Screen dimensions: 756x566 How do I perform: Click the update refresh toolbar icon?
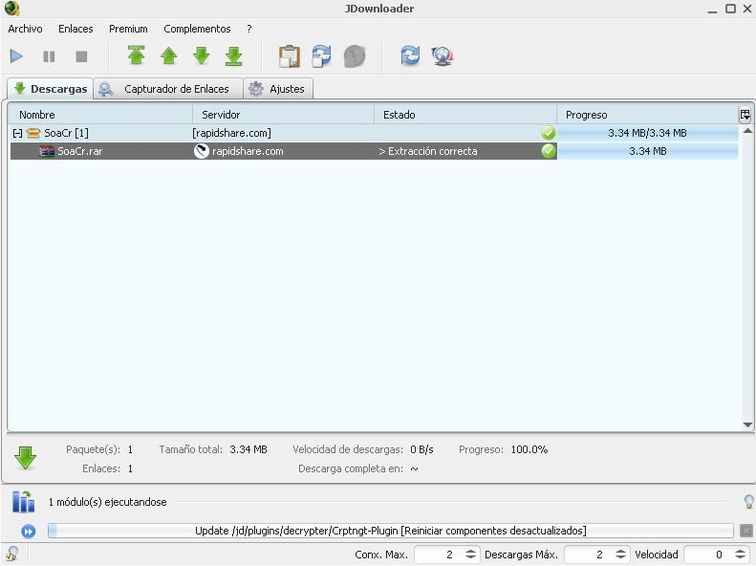[x=410, y=56]
